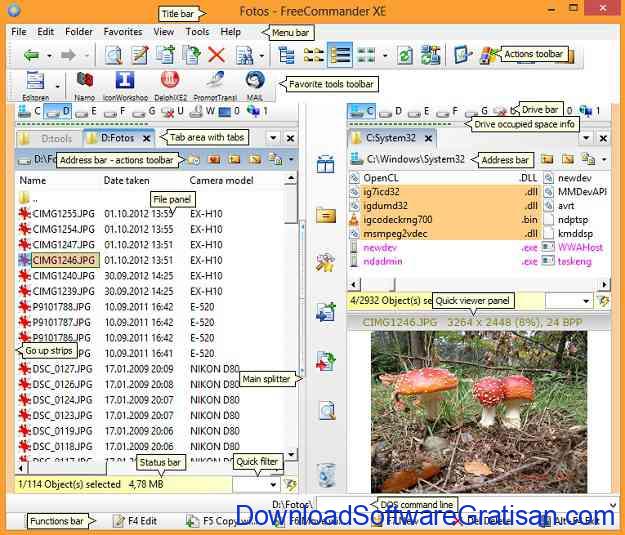Close the D:Fotos tab
The width and height of the screenshot is (625, 535).
pyautogui.click(x=147, y=138)
